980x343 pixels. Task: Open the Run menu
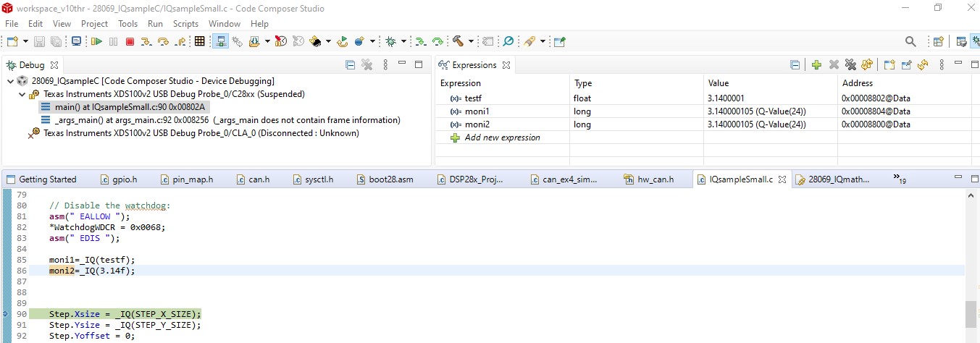[x=155, y=24]
